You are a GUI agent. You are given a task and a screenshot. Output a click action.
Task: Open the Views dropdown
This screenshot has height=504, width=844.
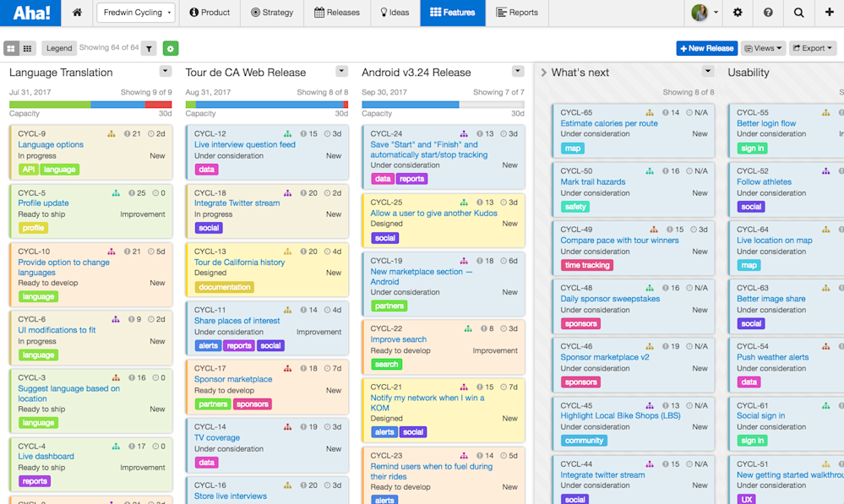click(x=764, y=48)
